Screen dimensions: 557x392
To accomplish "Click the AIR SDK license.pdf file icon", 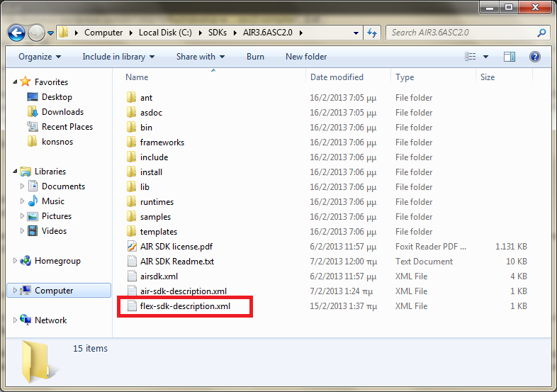I will click(131, 247).
